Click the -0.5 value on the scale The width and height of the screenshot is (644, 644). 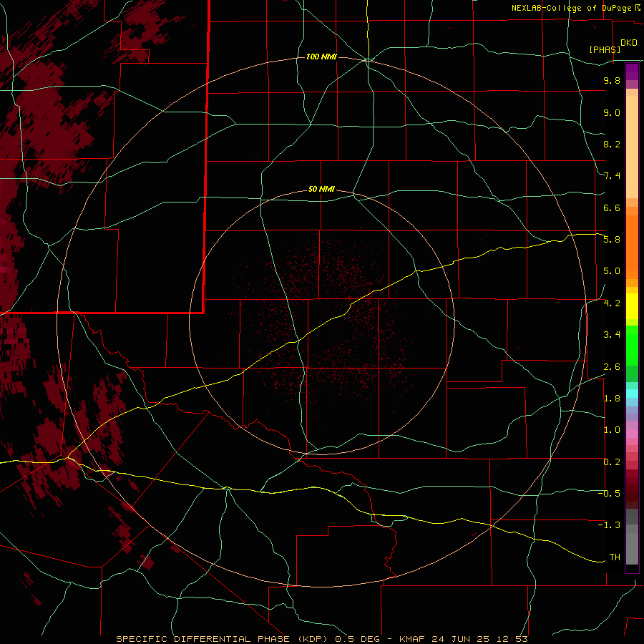pos(609,494)
